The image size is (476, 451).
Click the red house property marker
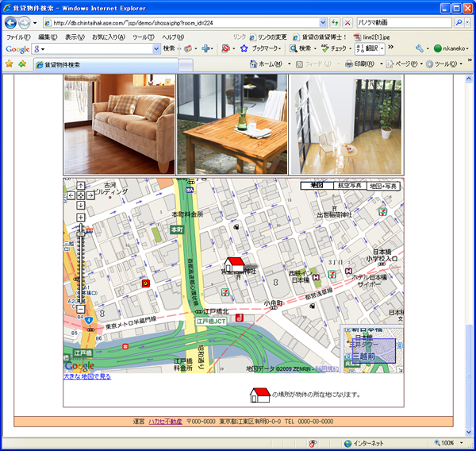point(235,264)
